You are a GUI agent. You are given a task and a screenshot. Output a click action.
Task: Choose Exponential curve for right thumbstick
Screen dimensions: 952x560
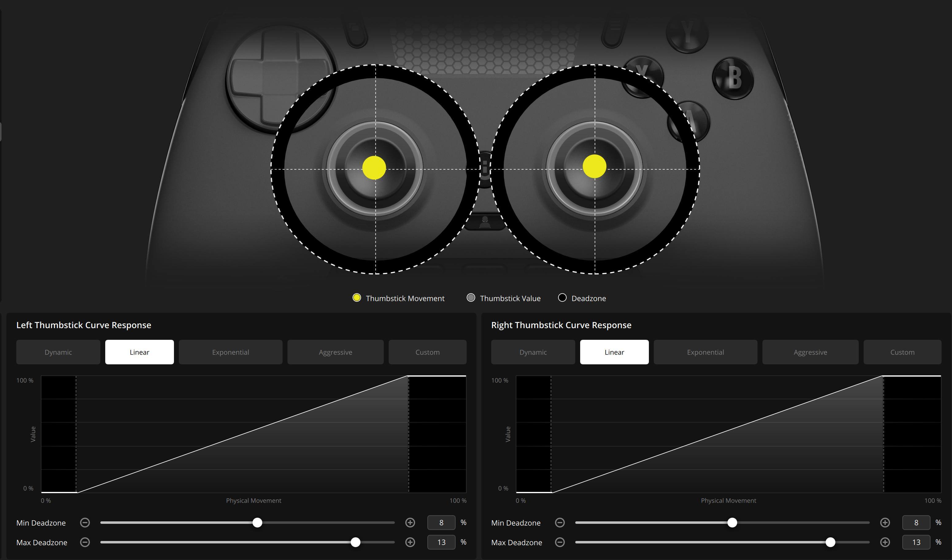(705, 352)
